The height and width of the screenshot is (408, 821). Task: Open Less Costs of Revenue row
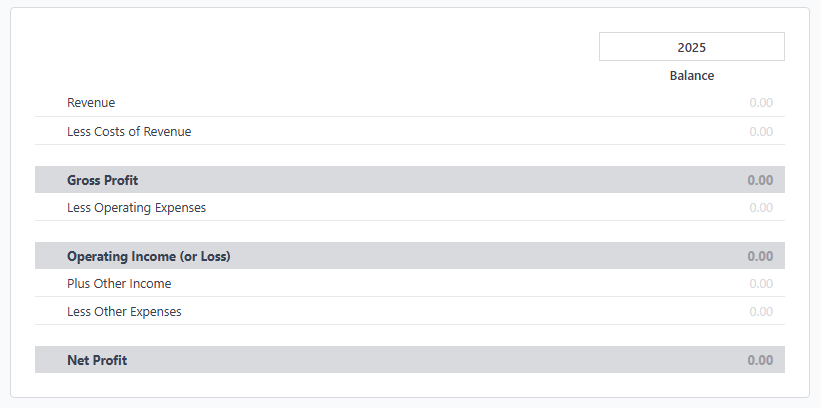coord(410,131)
